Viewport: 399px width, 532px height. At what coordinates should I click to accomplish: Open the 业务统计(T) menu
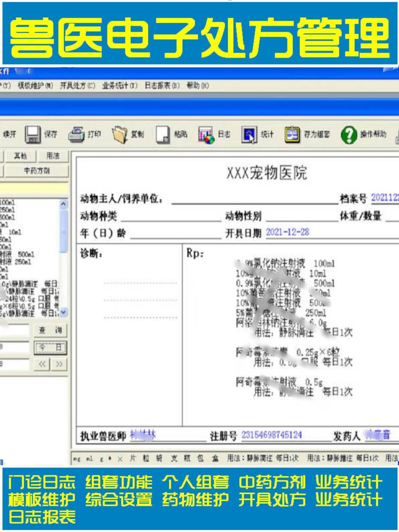120,86
